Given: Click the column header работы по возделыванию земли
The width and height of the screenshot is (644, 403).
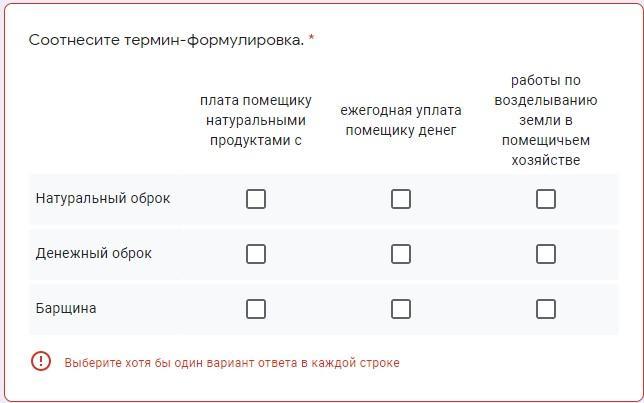Looking at the screenshot, I should (x=546, y=120).
